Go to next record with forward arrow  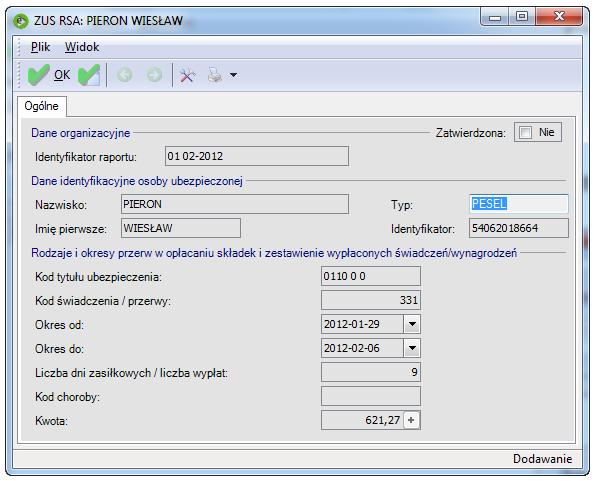[154, 75]
